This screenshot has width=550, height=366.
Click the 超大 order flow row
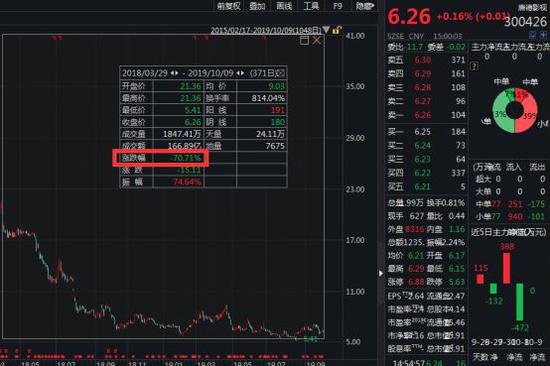510,179
